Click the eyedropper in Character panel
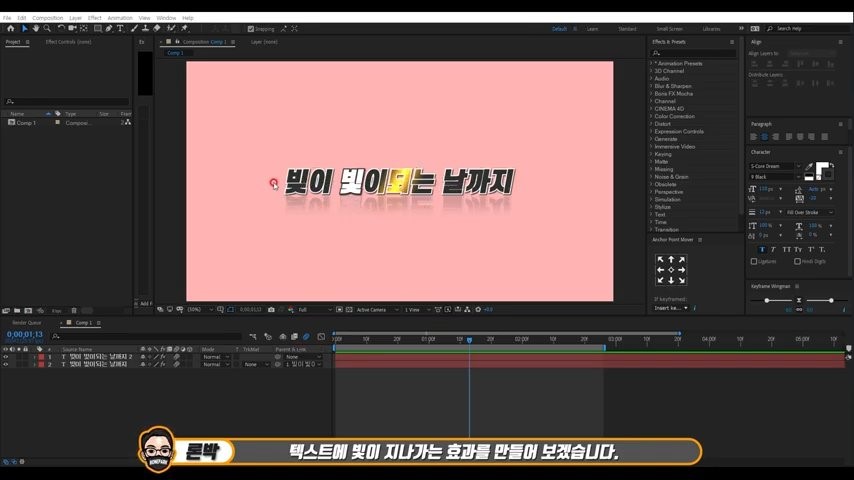854x480 pixels. coord(809,166)
